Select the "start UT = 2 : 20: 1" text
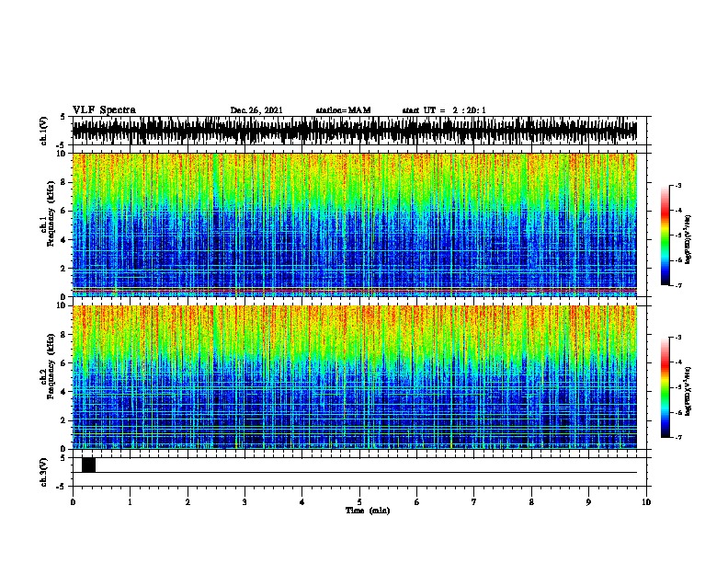The width and height of the screenshot is (728, 563). point(444,110)
